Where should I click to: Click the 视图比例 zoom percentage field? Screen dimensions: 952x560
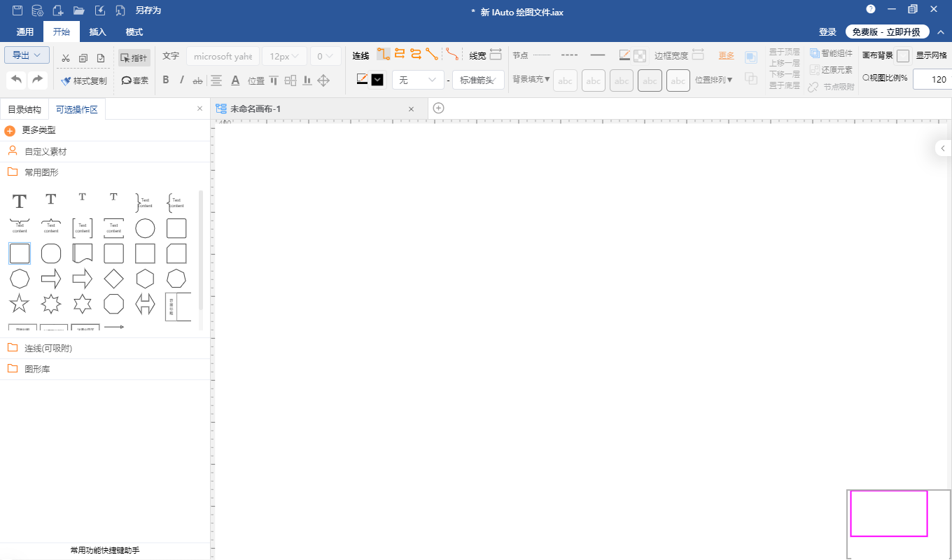[x=932, y=79]
